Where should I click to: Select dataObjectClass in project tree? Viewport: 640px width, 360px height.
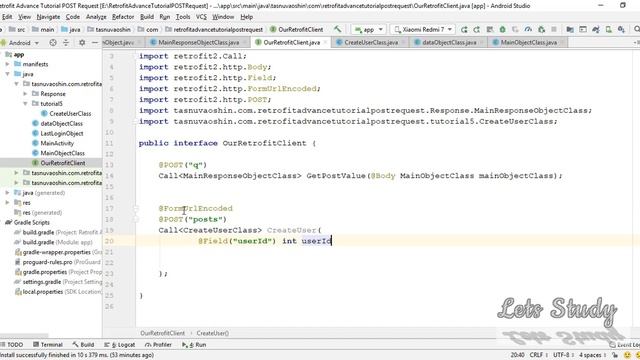click(x=62, y=123)
